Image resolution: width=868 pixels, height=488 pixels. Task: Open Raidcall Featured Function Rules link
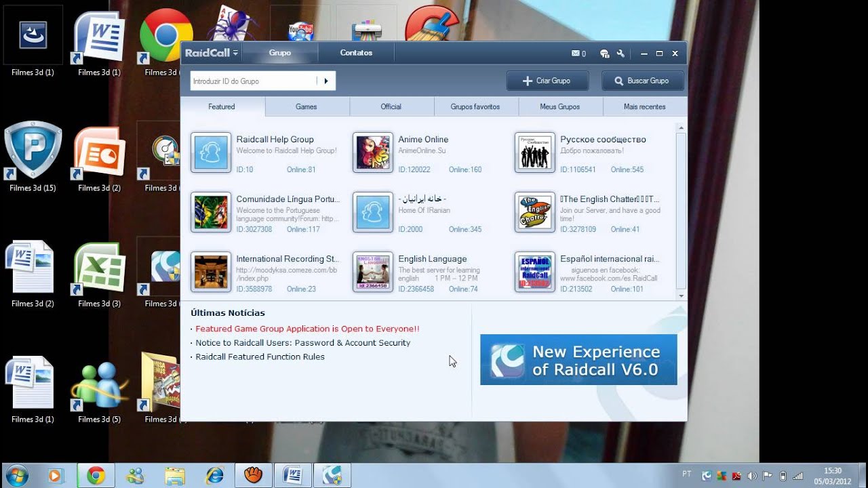point(260,357)
